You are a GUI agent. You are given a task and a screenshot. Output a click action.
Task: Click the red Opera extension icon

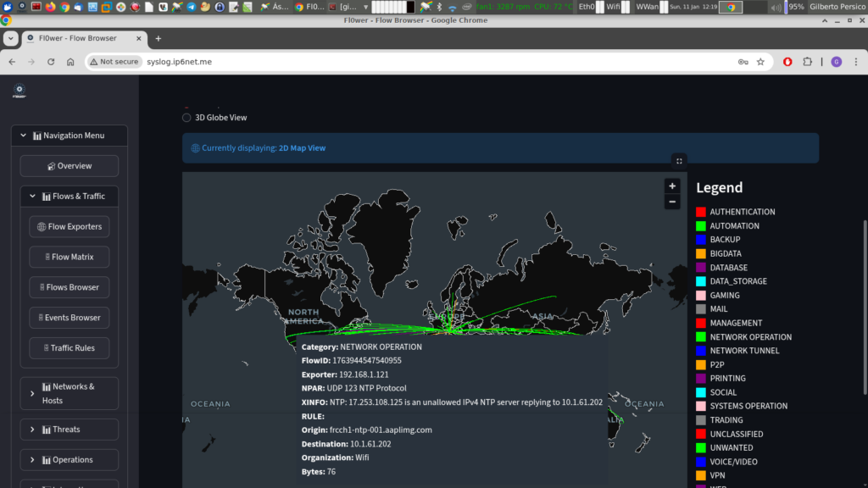pos(787,62)
